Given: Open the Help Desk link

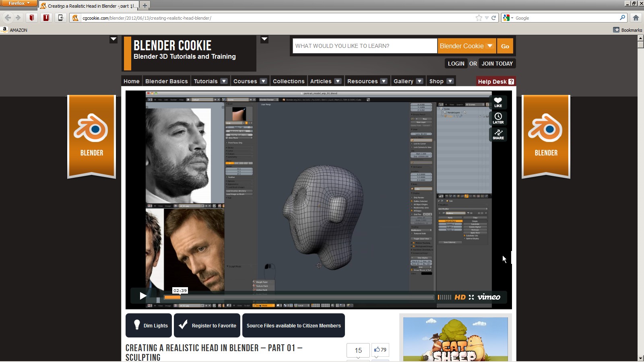Looking at the screenshot, I should 496,81.
